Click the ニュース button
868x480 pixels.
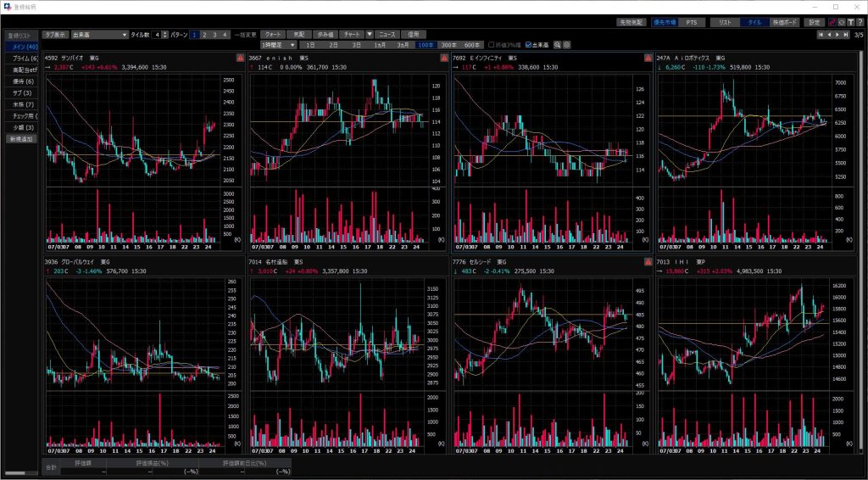[387, 35]
